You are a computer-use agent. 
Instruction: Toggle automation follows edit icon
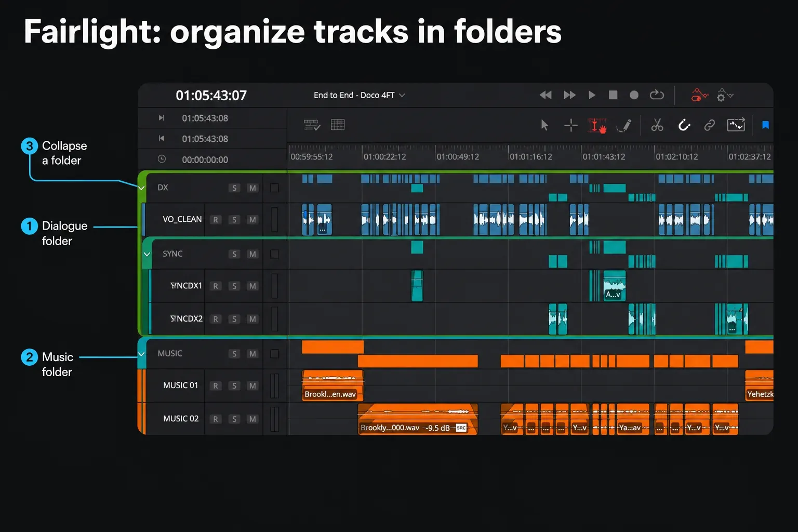coord(736,125)
